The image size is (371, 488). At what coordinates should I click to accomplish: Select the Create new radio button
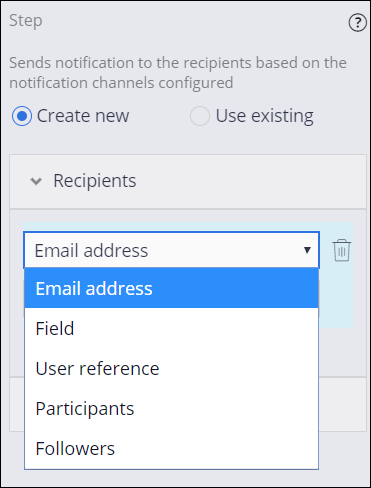click(22, 116)
